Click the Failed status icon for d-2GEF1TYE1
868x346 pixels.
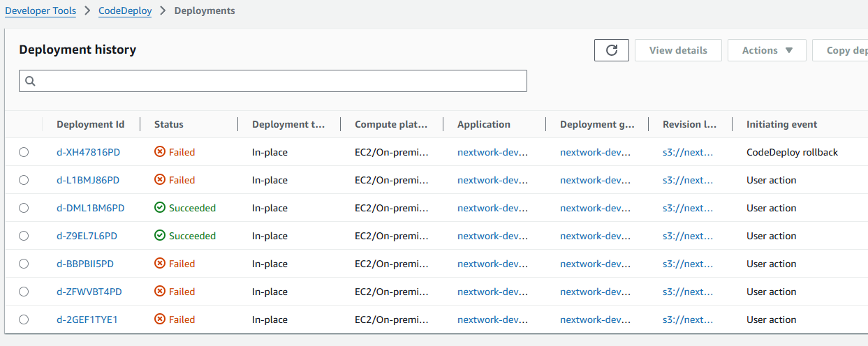[159, 319]
